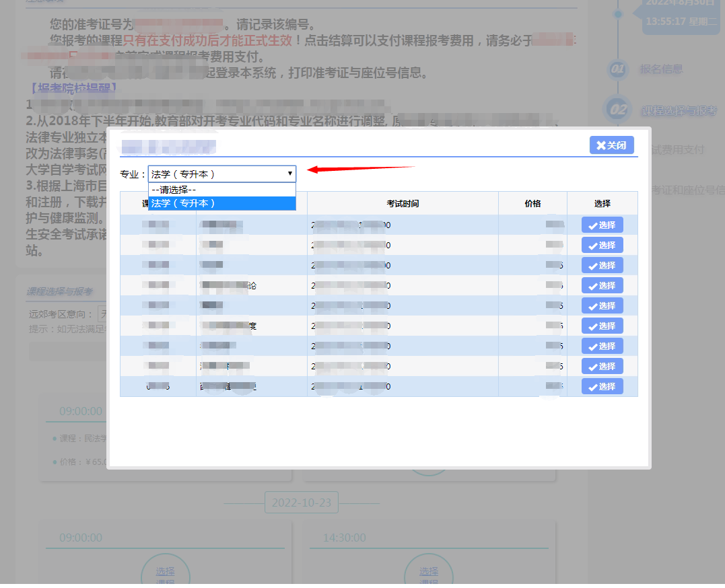Click the 考试时间 column header

tap(403, 204)
